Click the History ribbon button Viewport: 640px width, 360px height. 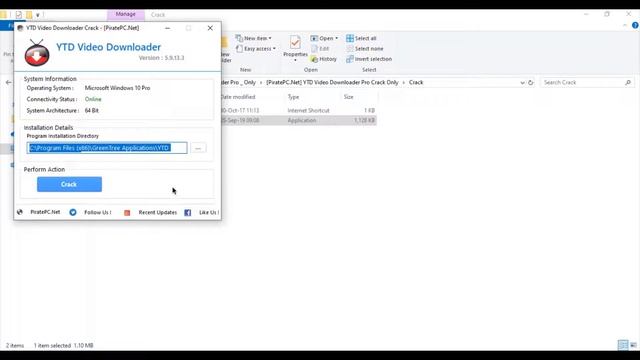[x=324, y=59]
